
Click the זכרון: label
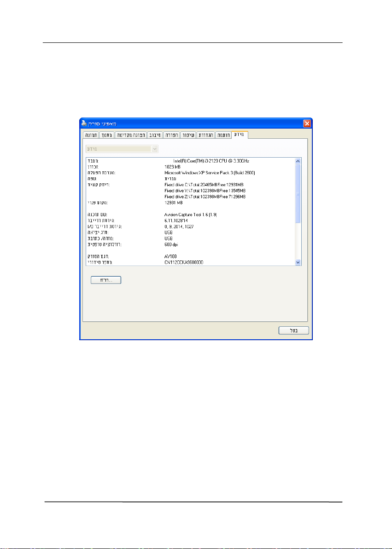(93, 167)
